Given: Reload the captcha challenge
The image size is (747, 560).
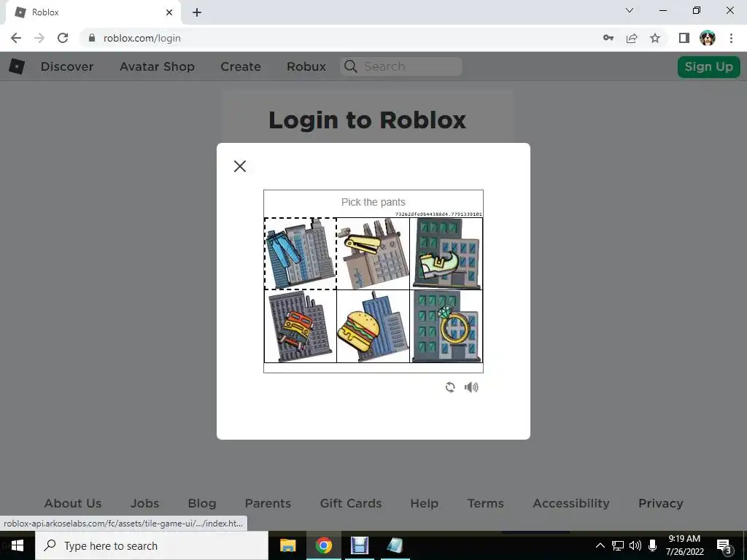Looking at the screenshot, I should point(450,387).
